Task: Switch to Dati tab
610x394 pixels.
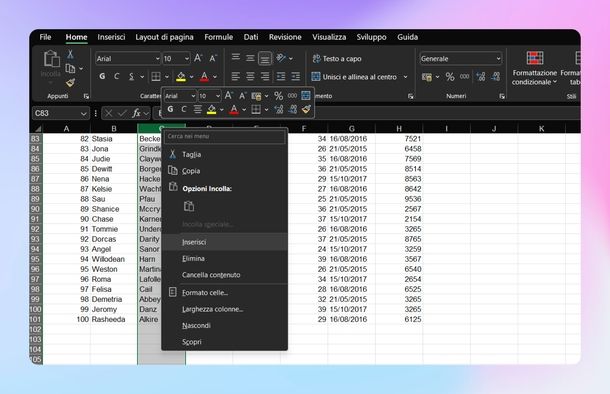Action: (251, 37)
